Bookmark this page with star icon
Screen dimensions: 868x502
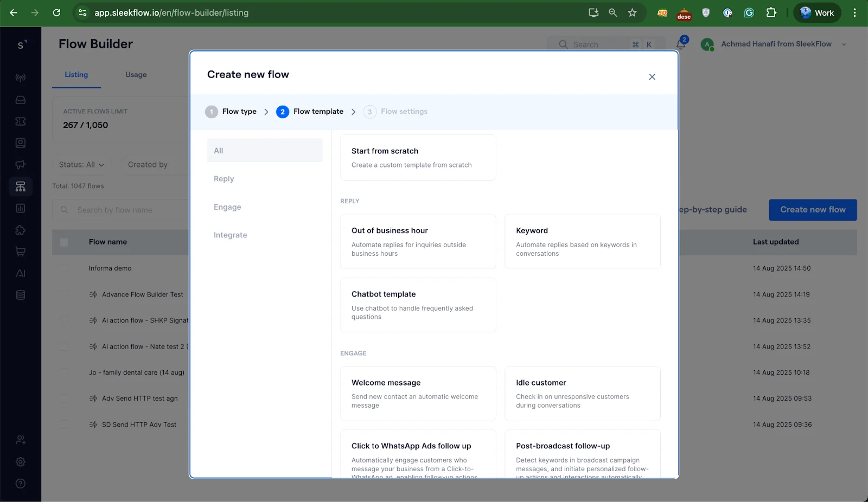tap(632, 12)
